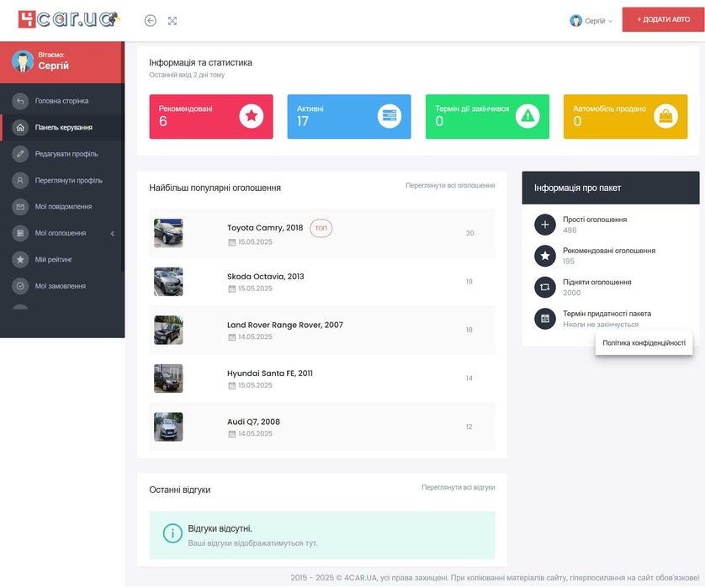The image size is (705, 588).
Task: Open Hyundai Santa FE, 2011 listing
Action: coord(270,373)
